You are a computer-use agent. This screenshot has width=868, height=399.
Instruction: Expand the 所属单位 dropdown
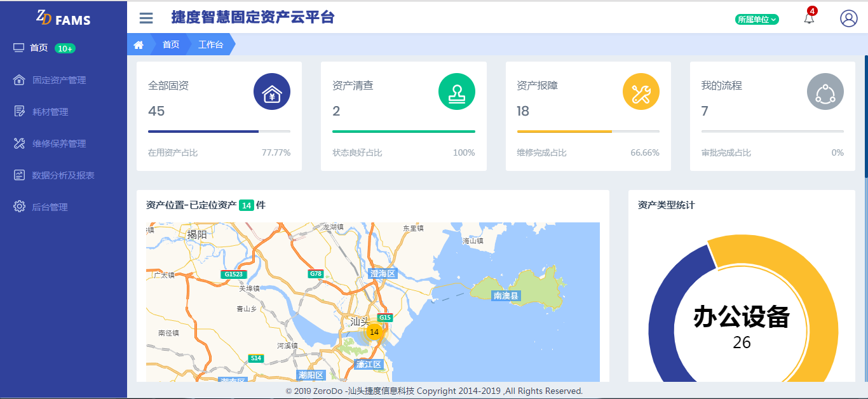756,19
